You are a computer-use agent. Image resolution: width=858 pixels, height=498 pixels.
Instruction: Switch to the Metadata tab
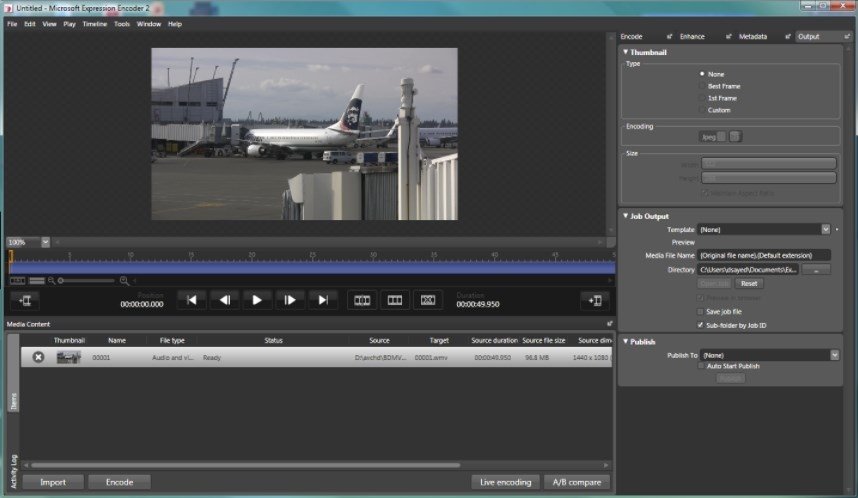click(753, 37)
